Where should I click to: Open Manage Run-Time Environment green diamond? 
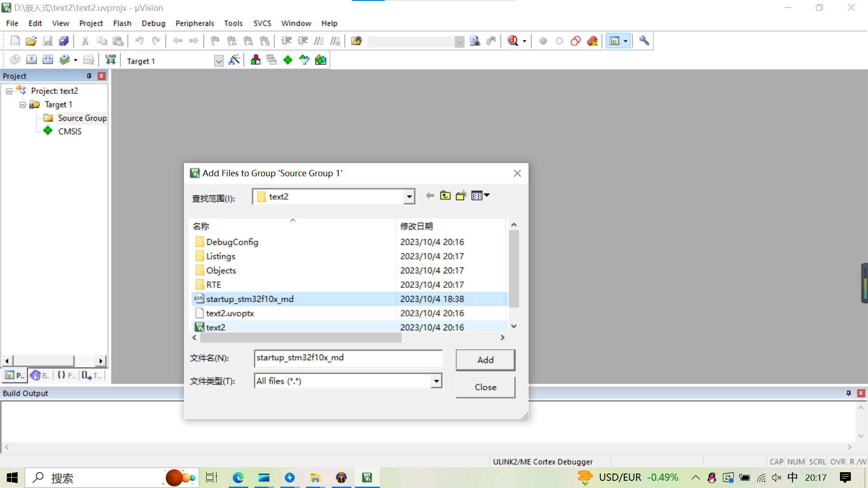click(288, 60)
